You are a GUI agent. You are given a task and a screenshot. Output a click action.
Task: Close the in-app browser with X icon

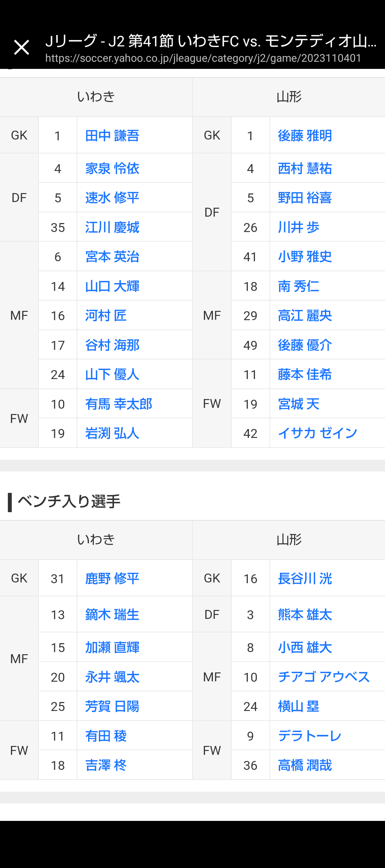pyautogui.click(x=21, y=47)
